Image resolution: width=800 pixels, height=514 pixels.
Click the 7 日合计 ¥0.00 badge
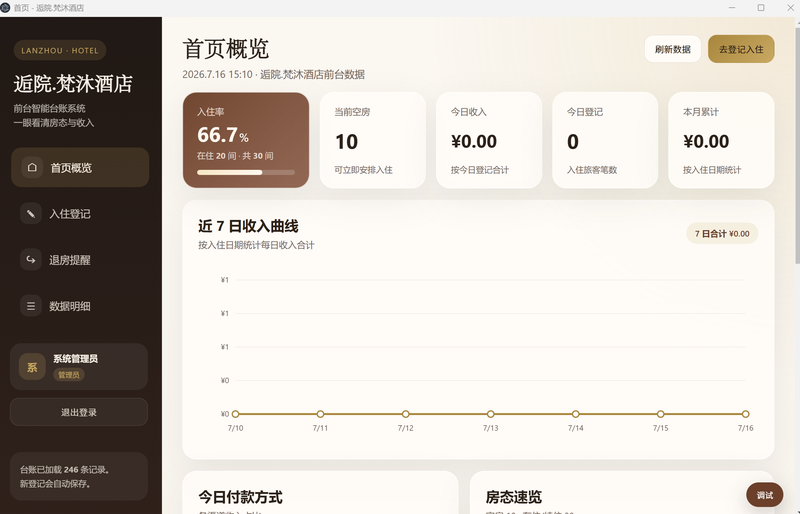(x=722, y=234)
